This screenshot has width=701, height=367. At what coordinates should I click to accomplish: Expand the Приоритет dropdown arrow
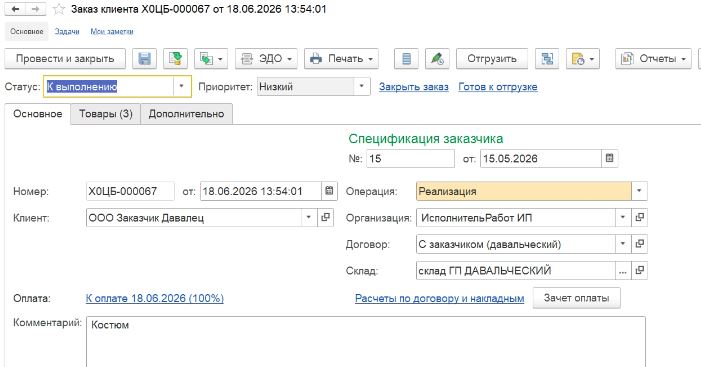click(362, 86)
